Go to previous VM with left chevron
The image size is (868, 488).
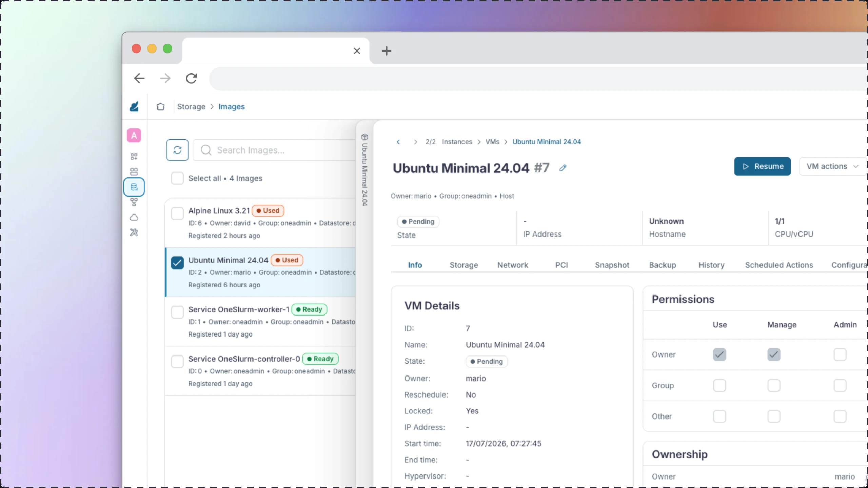[398, 142]
